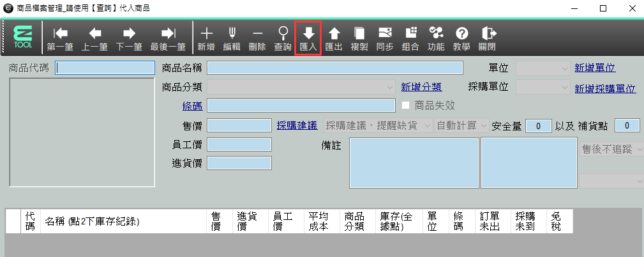Click the 員工價 column header
This screenshot has height=257, width=644.
pos(286,221)
